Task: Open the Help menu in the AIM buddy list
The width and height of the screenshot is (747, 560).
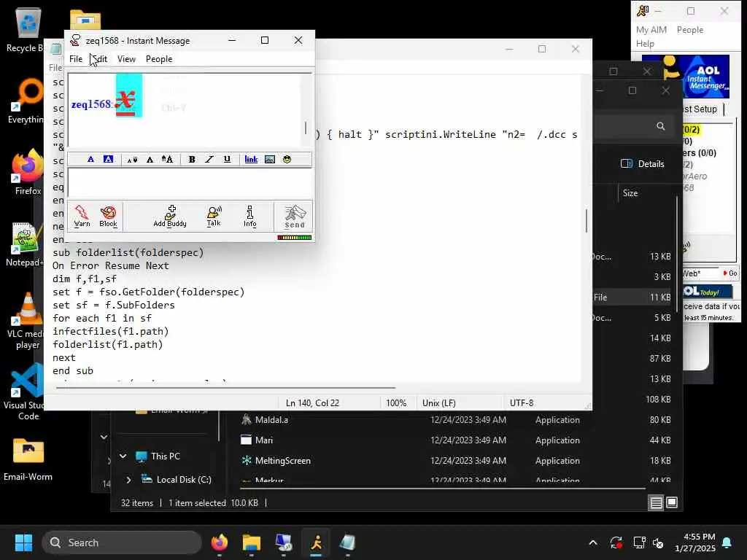Action: [645, 43]
